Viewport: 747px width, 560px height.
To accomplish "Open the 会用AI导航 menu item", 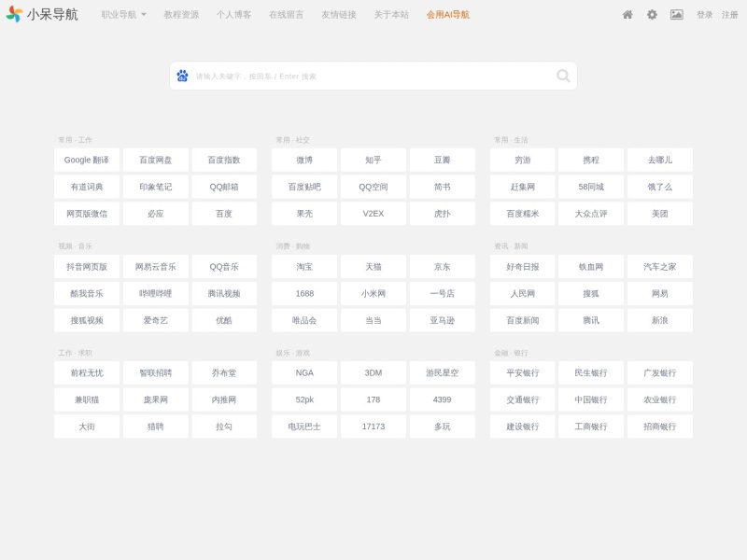I will coord(448,15).
